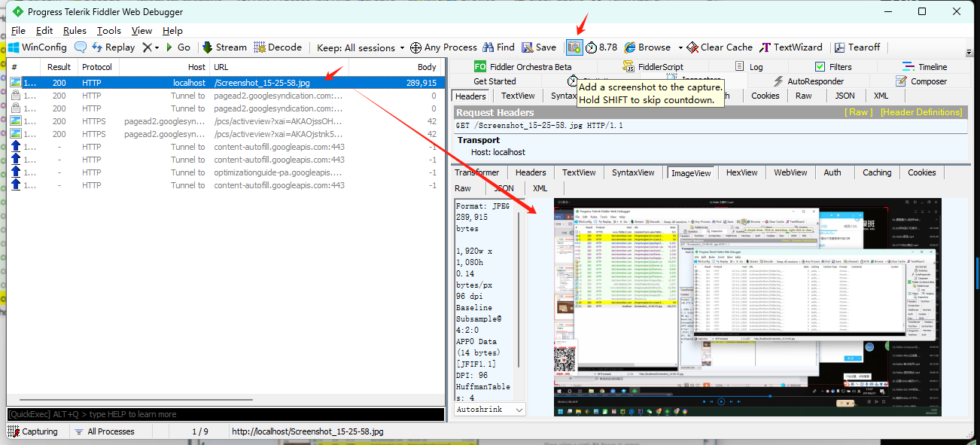980x445 pixels.
Task: Select the optimizationguide-pa.googleapis tunnel session
Action: (x=226, y=172)
